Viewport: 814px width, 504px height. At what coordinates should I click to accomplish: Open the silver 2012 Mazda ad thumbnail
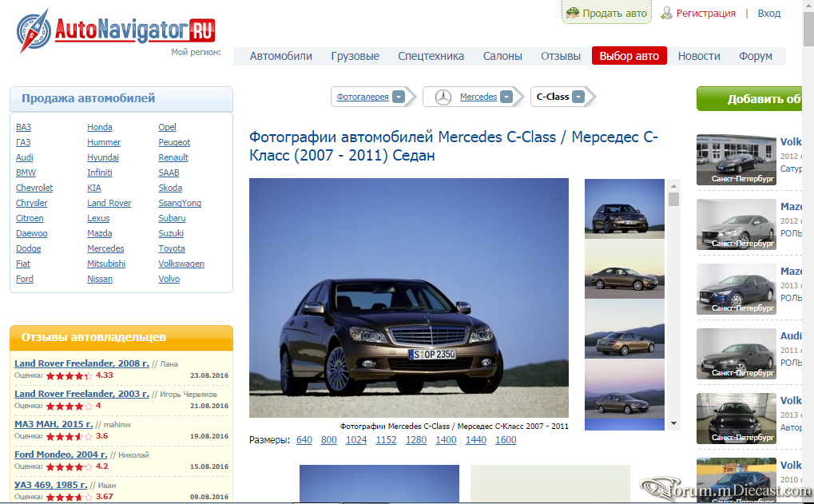[737, 224]
